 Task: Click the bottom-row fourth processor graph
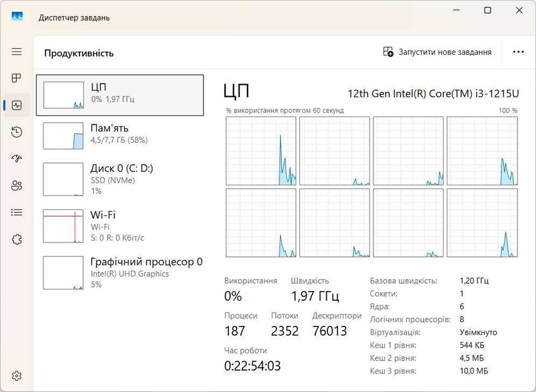pyautogui.click(x=482, y=223)
